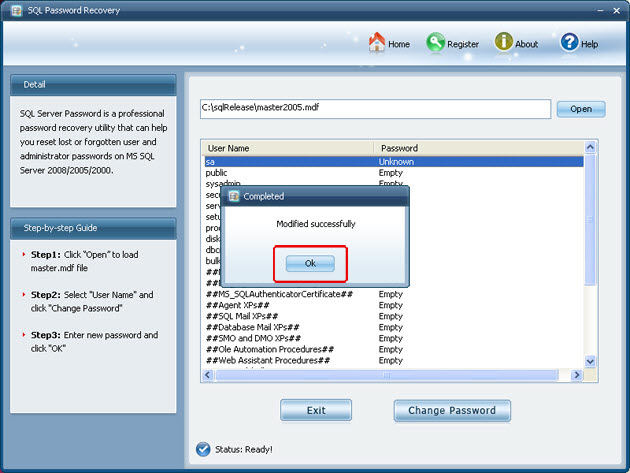Screen dimensions: 630x473
Task: Open the About menu label
Action: pyautogui.click(x=526, y=44)
